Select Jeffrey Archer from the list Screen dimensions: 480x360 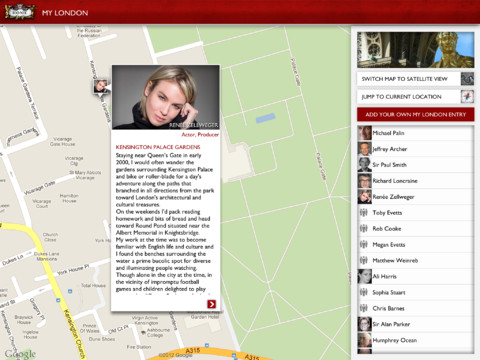point(415,149)
